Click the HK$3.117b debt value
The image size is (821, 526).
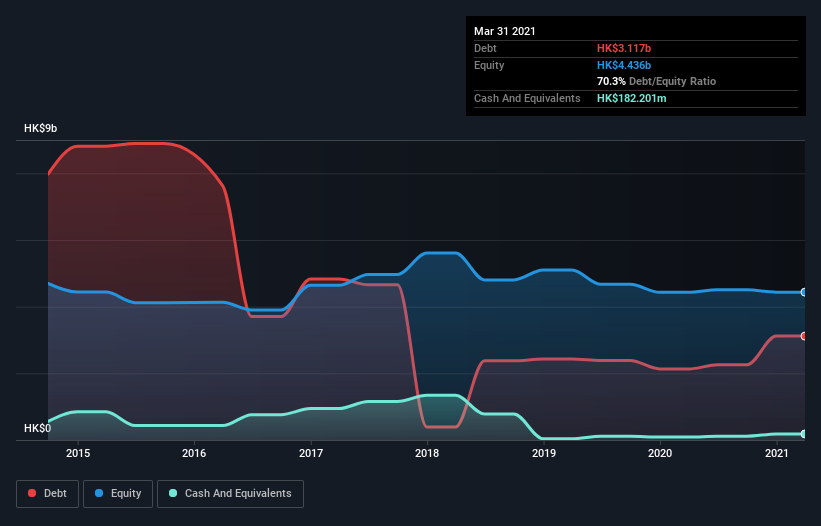(x=624, y=48)
